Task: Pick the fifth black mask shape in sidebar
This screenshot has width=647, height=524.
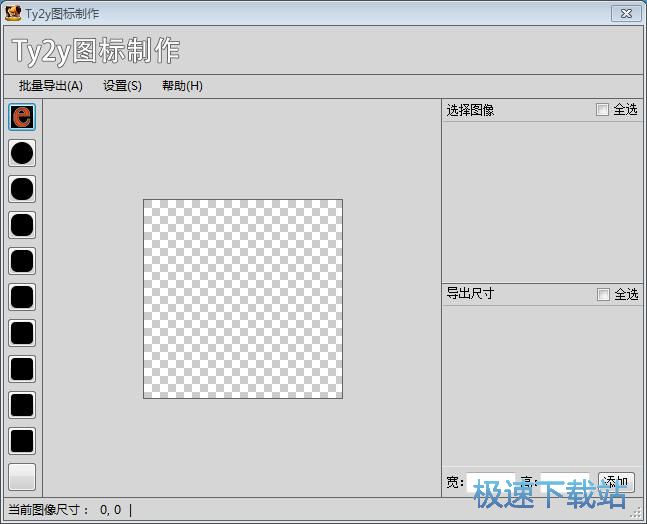Action: click(x=22, y=297)
